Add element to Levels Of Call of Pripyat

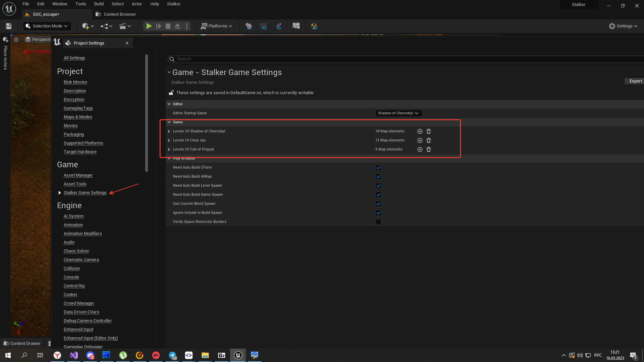pos(420,149)
